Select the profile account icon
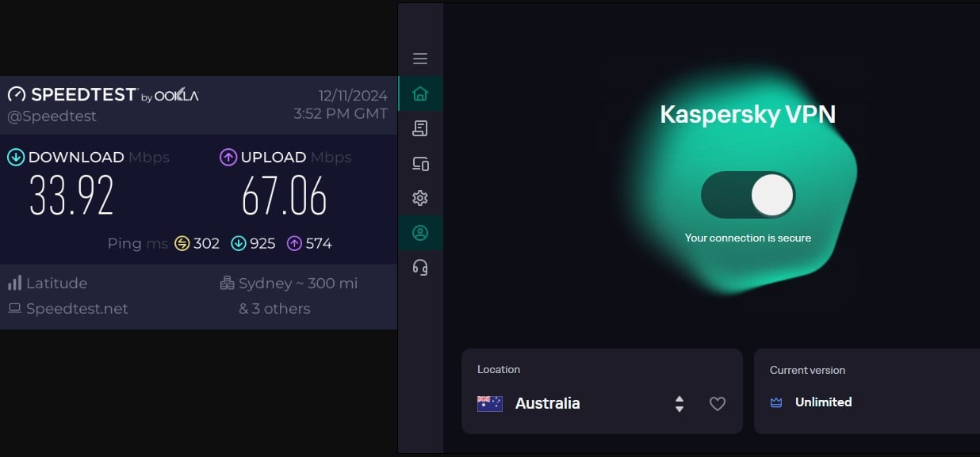This screenshot has height=457, width=980. click(419, 232)
